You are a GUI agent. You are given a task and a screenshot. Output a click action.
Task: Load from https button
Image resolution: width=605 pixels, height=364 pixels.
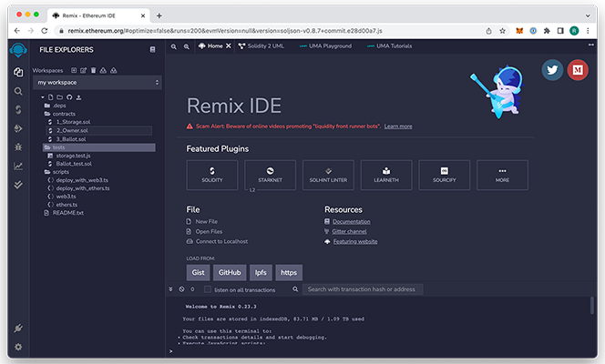pyautogui.click(x=289, y=273)
